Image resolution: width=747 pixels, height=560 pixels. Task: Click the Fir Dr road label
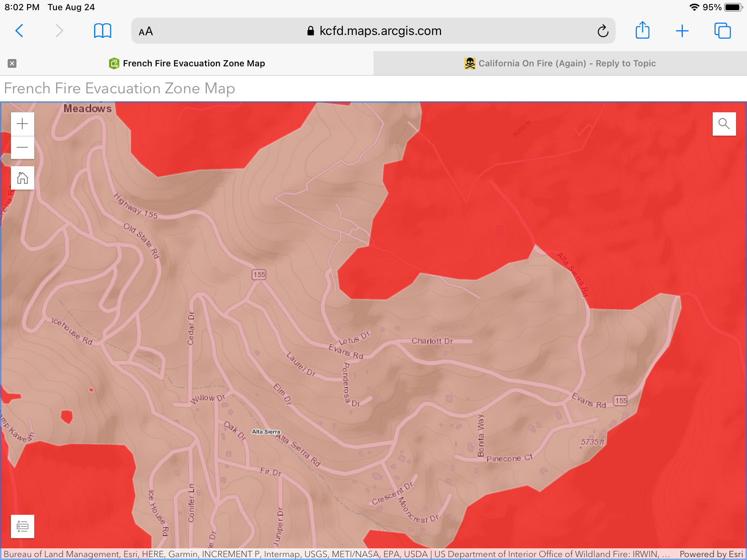pyautogui.click(x=271, y=471)
